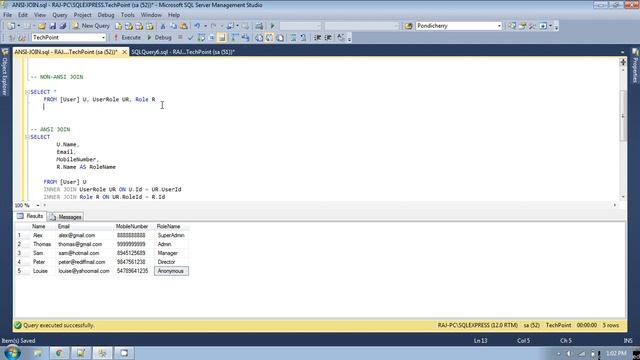Open the New Project dropdown arrow

(x=19, y=26)
